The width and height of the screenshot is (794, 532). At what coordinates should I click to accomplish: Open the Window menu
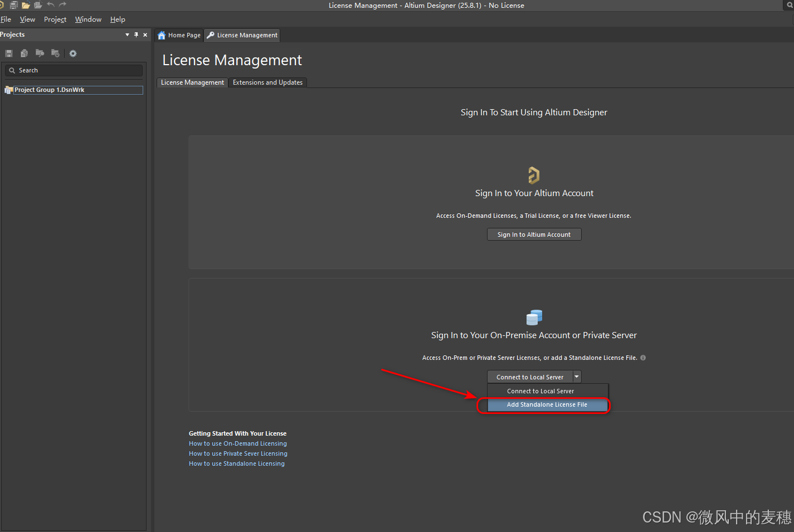88,19
